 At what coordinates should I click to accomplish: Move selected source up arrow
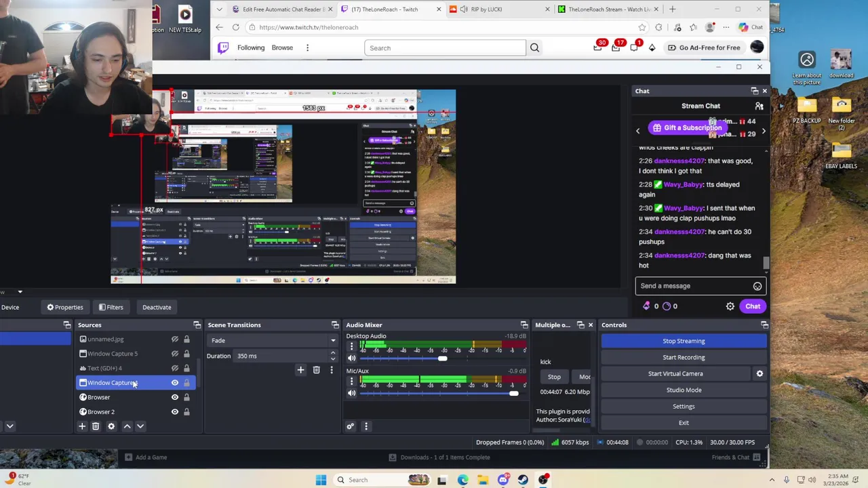127,426
